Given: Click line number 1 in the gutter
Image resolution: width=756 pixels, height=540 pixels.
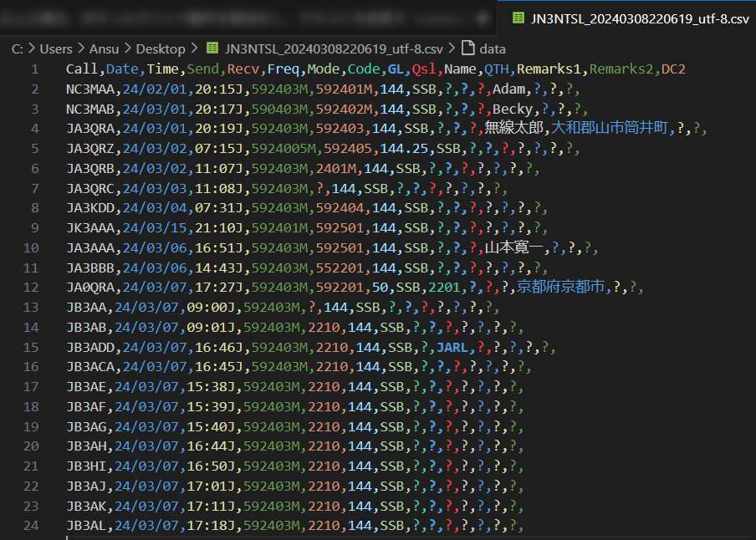Looking at the screenshot, I should pyautogui.click(x=34, y=69).
